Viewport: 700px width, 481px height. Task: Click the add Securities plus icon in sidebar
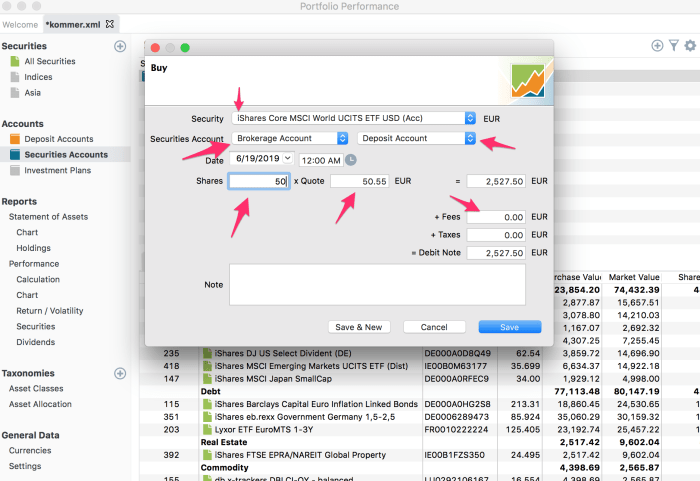120,46
